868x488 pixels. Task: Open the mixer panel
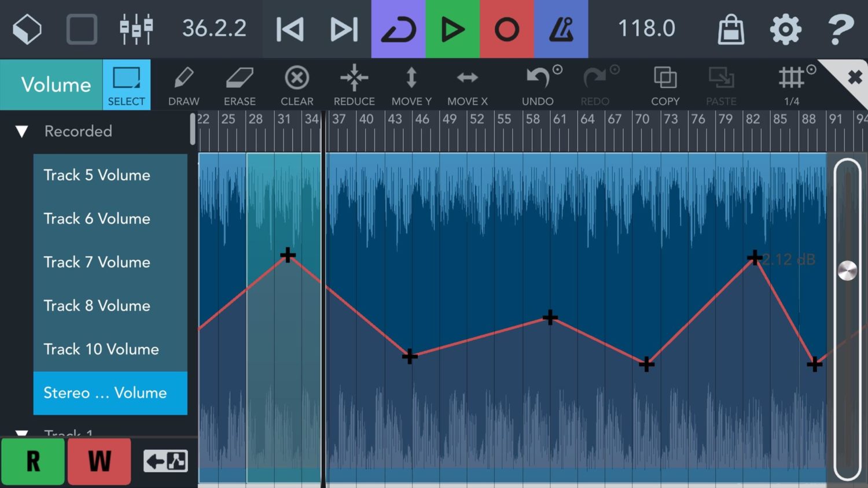tap(137, 29)
